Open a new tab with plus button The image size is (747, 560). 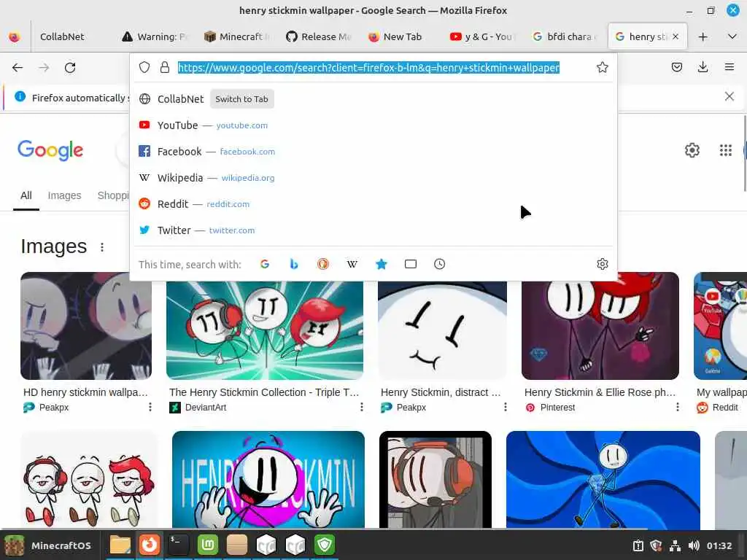click(x=703, y=36)
